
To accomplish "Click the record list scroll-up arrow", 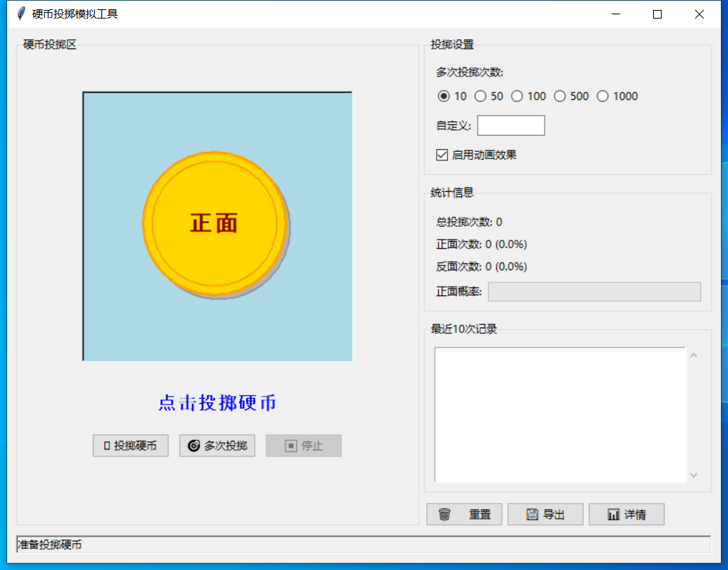I will click(x=694, y=355).
